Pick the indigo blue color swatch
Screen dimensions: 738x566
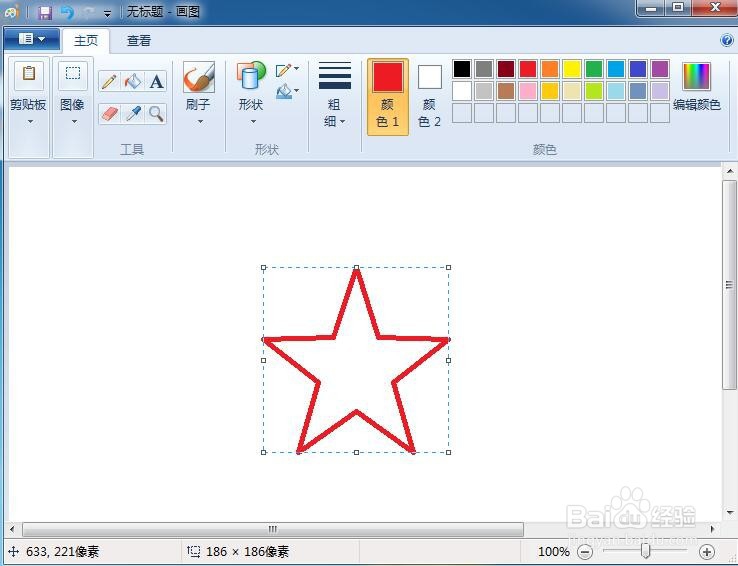point(638,69)
